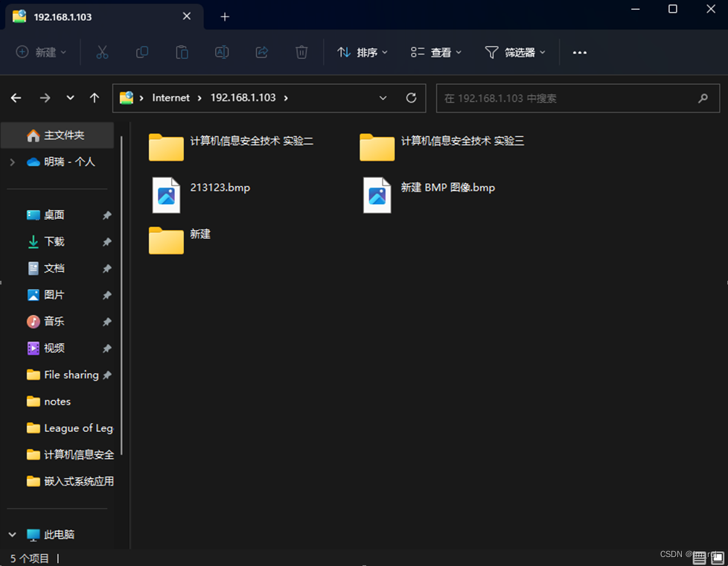The image size is (728, 566).
Task: Open the 新建 (New) menu button
Action: pos(41,52)
